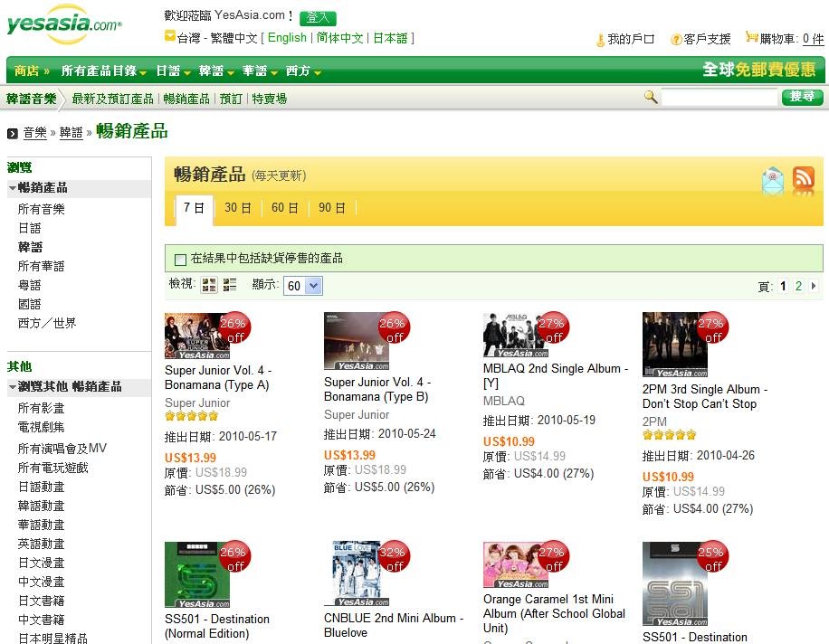Viewport: 829px width, 644px height.
Task: Open 預訂 submenu item
Action: [x=231, y=99]
